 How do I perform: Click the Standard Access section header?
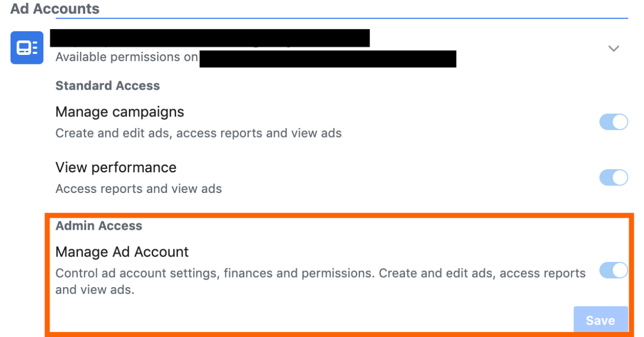pos(108,86)
